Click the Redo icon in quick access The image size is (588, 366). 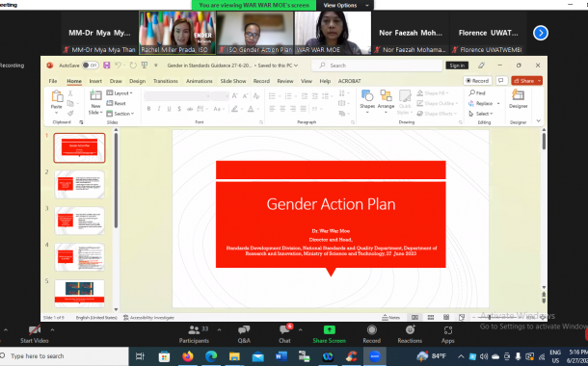click(133, 65)
